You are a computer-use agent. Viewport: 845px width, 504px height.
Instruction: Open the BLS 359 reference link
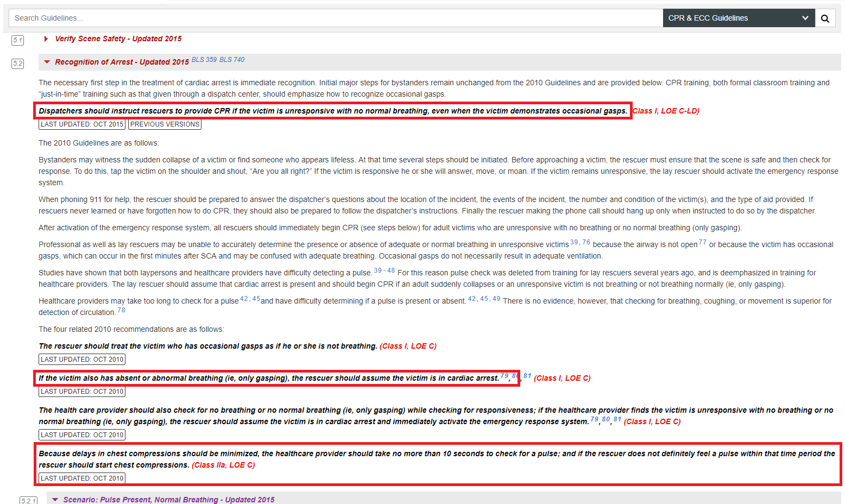(x=204, y=60)
